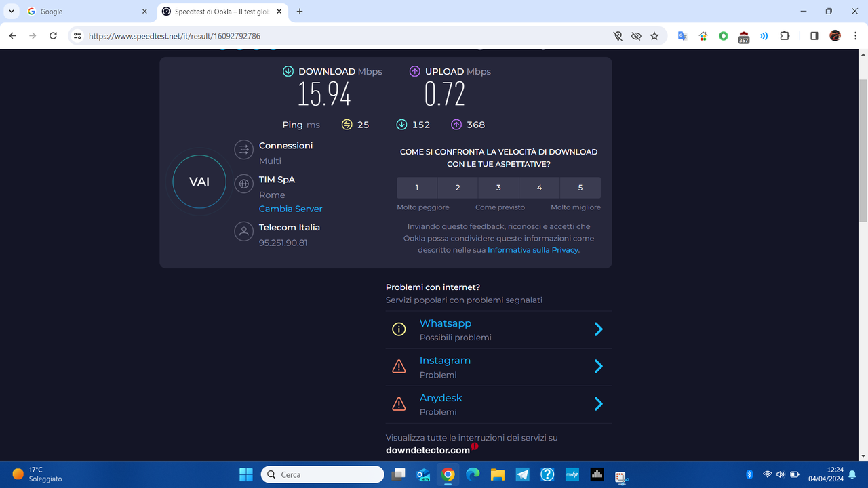Click the green circle extension icon
This screenshot has width=868, height=488.
(x=724, y=36)
